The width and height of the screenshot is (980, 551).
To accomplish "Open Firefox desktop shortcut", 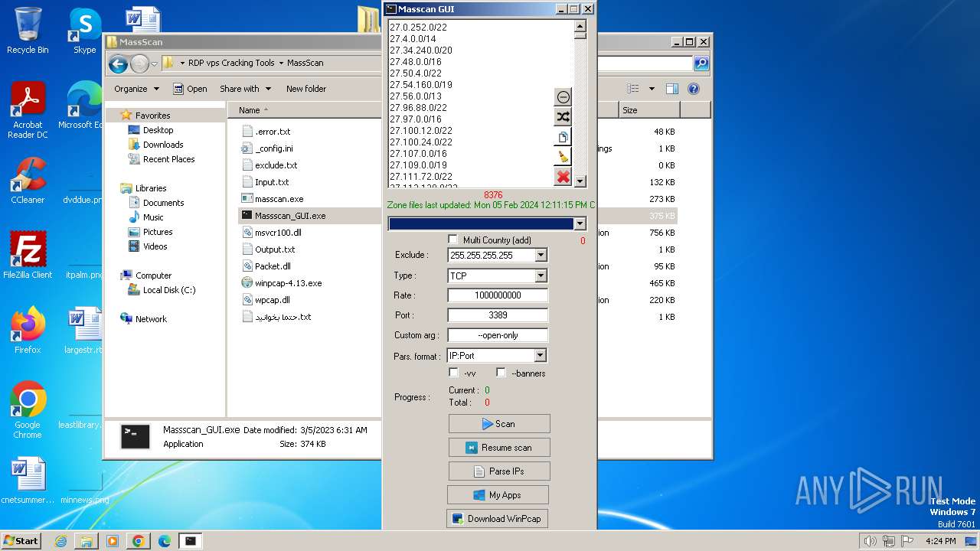I will [x=28, y=330].
